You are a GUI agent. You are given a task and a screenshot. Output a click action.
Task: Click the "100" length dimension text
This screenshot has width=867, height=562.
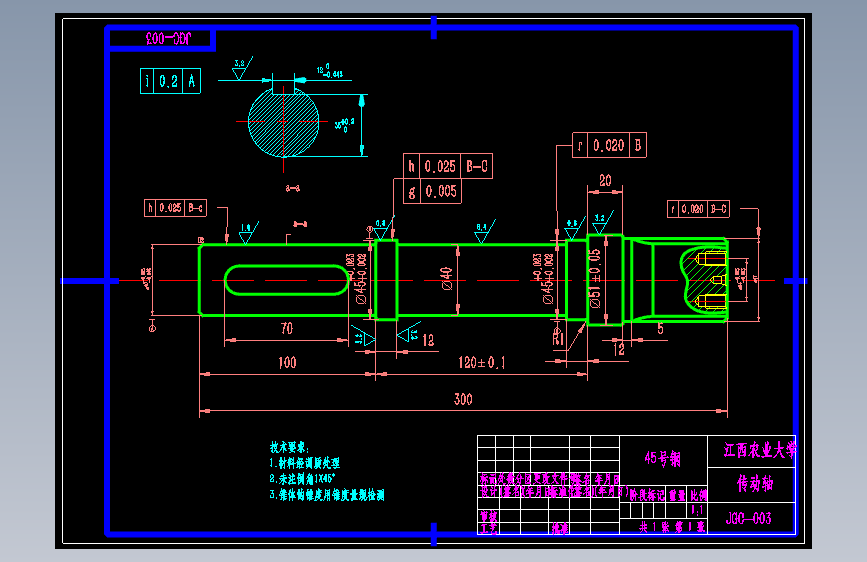coord(287,363)
